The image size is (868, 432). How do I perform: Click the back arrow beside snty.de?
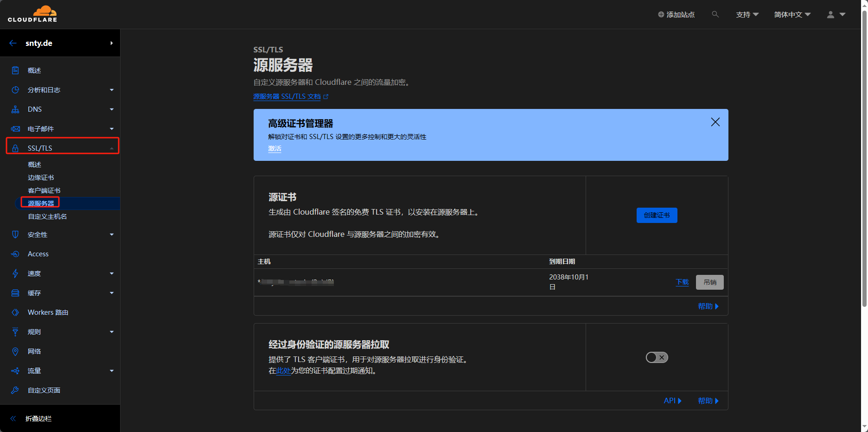point(13,43)
